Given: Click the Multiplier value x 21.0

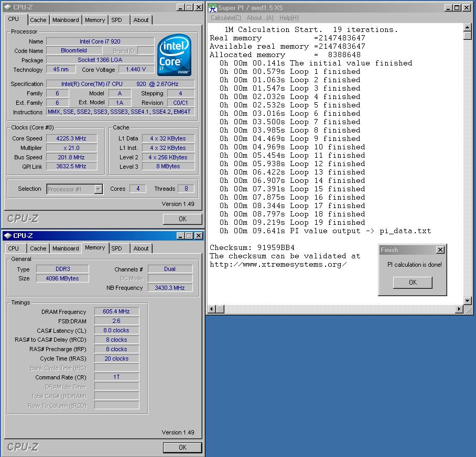Looking at the screenshot, I should point(71,148).
